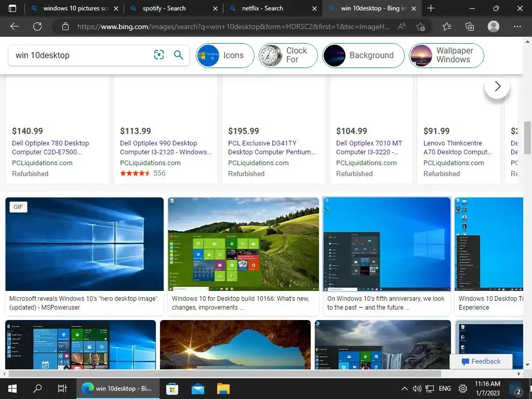Open Favorites list icon
The height and width of the screenshot is (399, 532).
(x=447, y=26)
